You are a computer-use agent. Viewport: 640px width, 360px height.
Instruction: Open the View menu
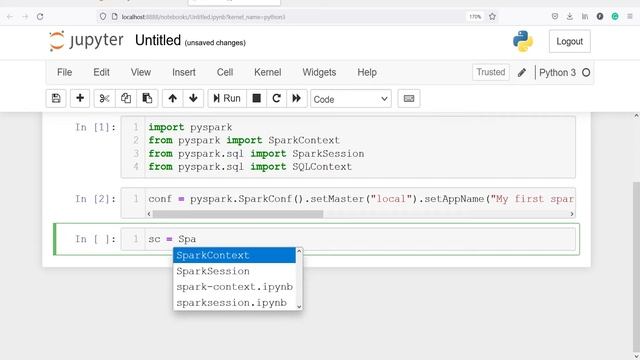click(141, 73)
